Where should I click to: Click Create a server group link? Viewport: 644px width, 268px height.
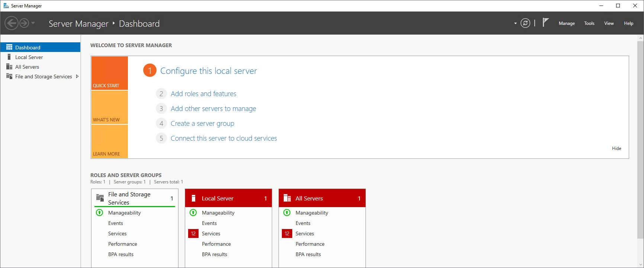coord(202,123)
